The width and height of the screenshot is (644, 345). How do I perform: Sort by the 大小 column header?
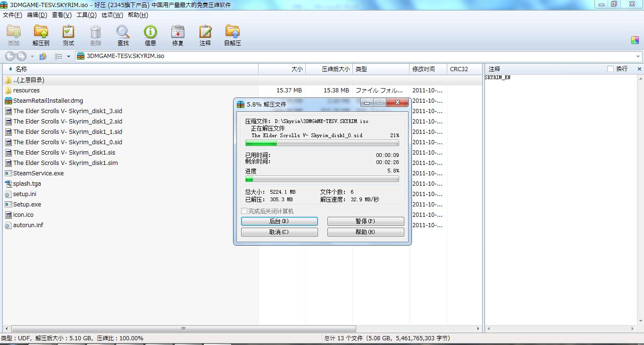click(x=282, y=69)
